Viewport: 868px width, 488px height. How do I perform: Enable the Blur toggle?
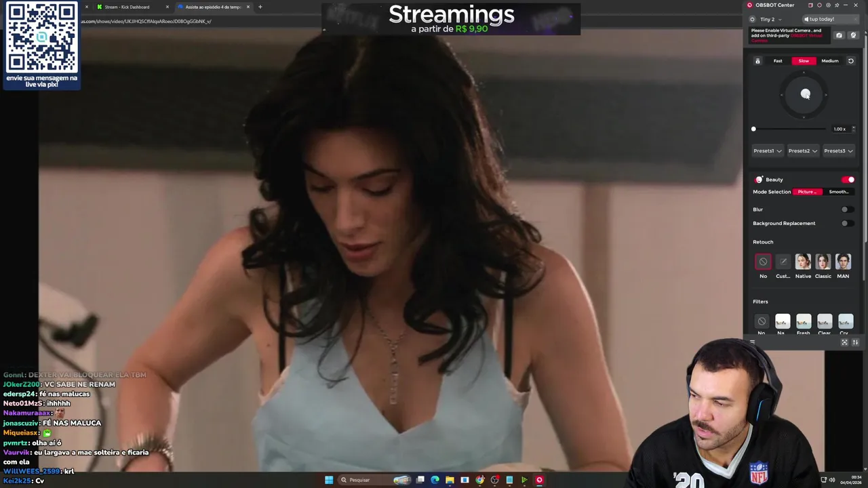[846, 209]
